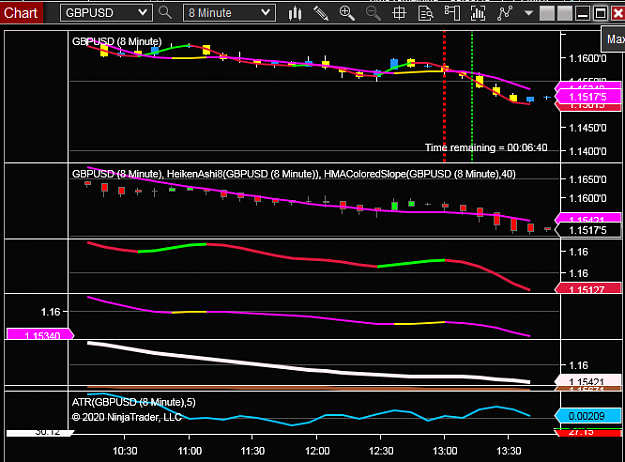
Task: Expand the toolbar overflow arrow
Action: click(529, 13)
